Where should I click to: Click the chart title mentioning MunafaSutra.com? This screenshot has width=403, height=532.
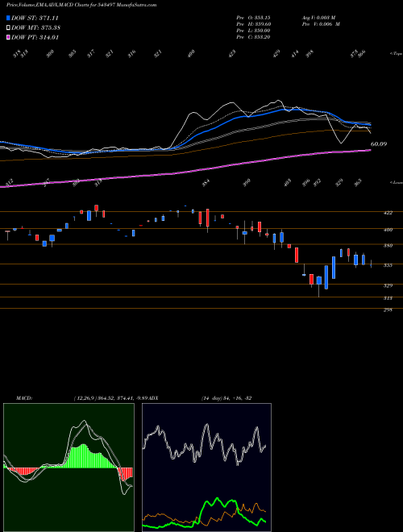[x=81, y=6]
